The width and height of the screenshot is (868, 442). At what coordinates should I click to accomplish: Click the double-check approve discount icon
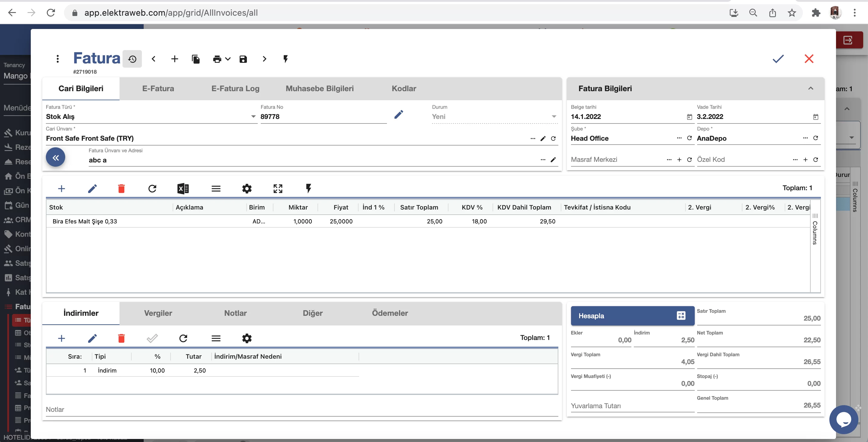point(152,338)
